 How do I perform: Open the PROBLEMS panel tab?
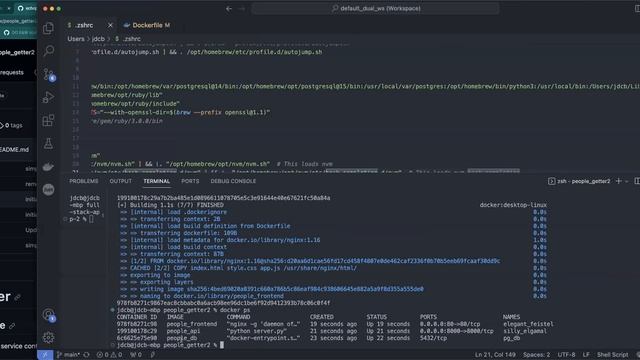coord(84,181)
